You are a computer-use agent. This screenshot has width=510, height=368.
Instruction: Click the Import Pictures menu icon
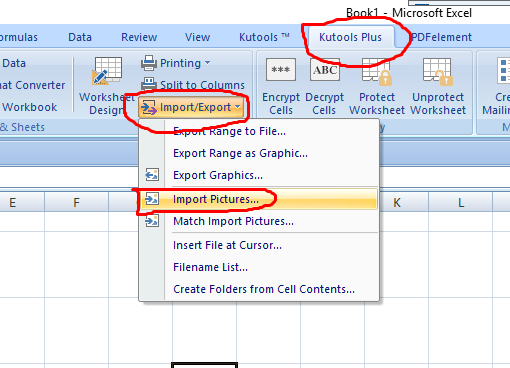pos(152,199)
